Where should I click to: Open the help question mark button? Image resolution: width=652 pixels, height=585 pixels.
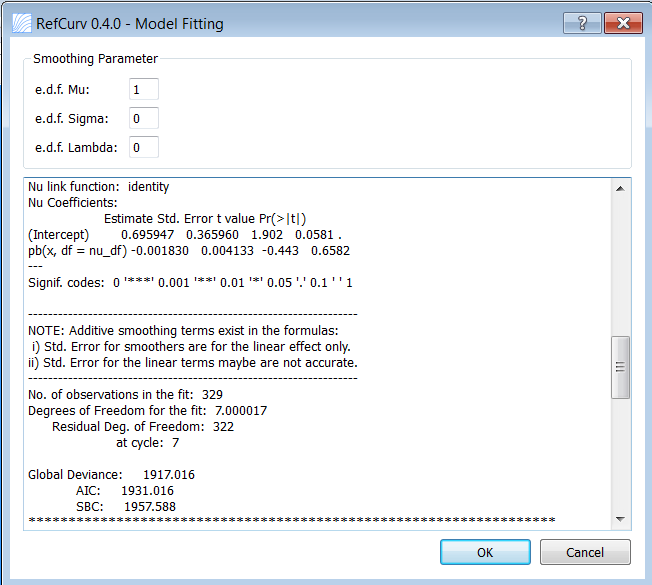[582, 23]
